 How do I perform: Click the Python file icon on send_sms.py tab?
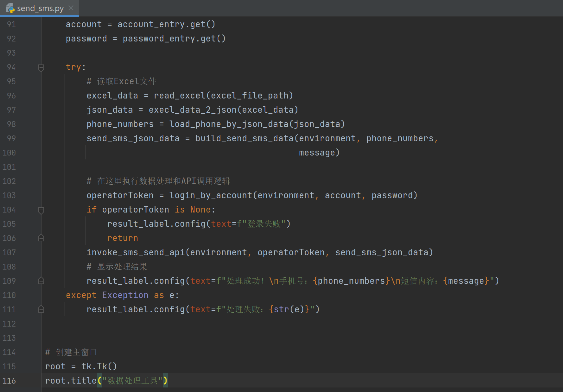tap(10, 8)
